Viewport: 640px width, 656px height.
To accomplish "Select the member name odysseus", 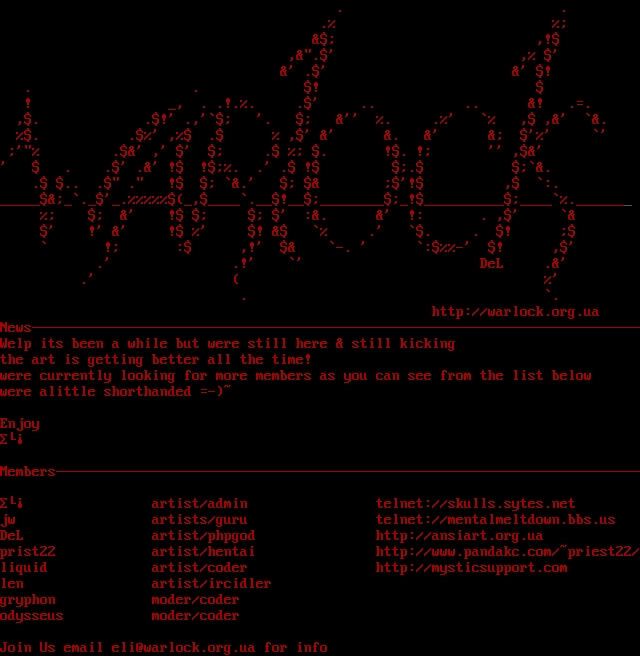I will 32,616.
